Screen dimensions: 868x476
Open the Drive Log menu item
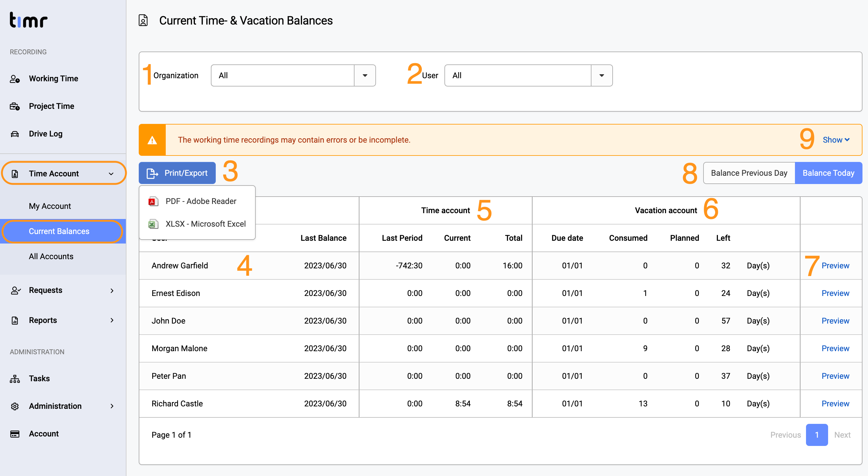click(x=63, y=134)
